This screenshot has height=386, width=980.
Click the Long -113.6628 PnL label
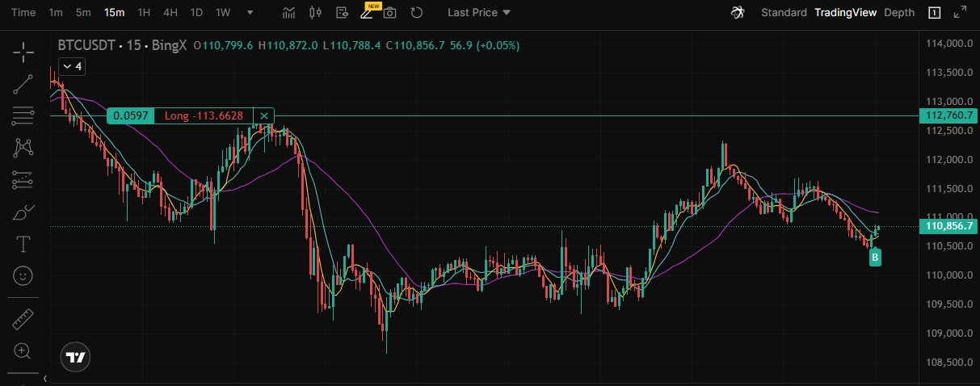(204, 115)
